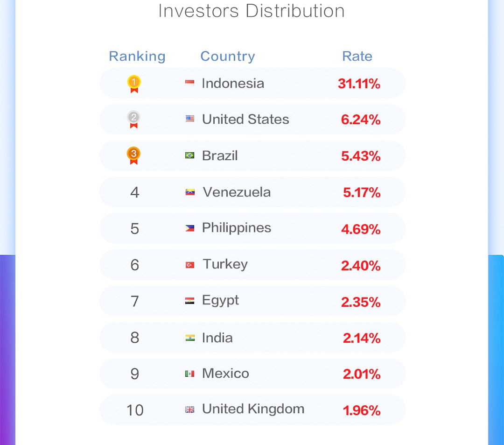Click the Venezuela flag icon
The height and width of the screenshot is (445, 504).
click(x=190, y=192)
